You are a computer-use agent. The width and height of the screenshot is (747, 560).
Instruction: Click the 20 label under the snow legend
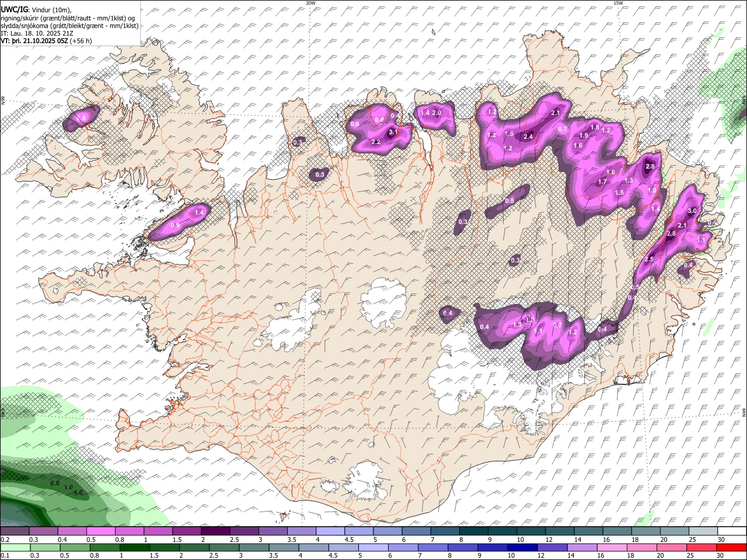664,540
